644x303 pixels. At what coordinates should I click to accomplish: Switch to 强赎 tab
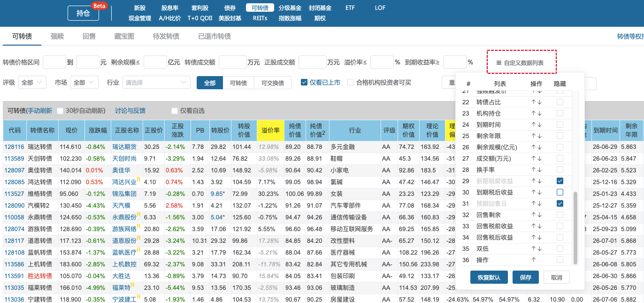tap(57, 36)
